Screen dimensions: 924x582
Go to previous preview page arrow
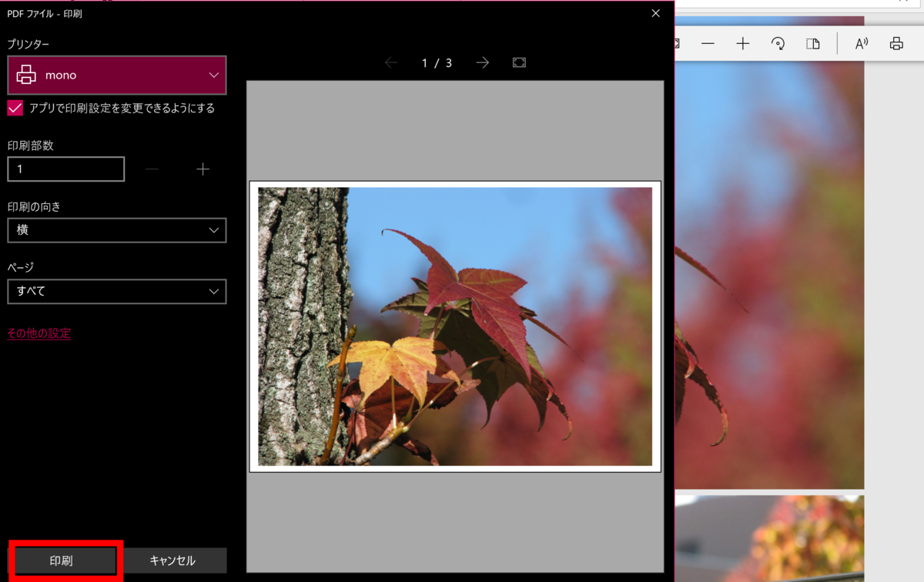click(391, 62)
